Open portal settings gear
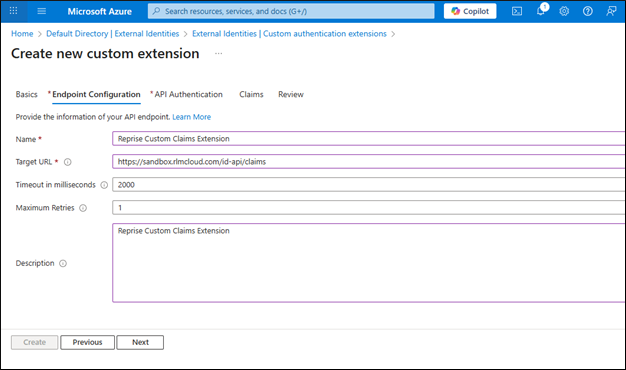626x370 pixels. [564, 11]
